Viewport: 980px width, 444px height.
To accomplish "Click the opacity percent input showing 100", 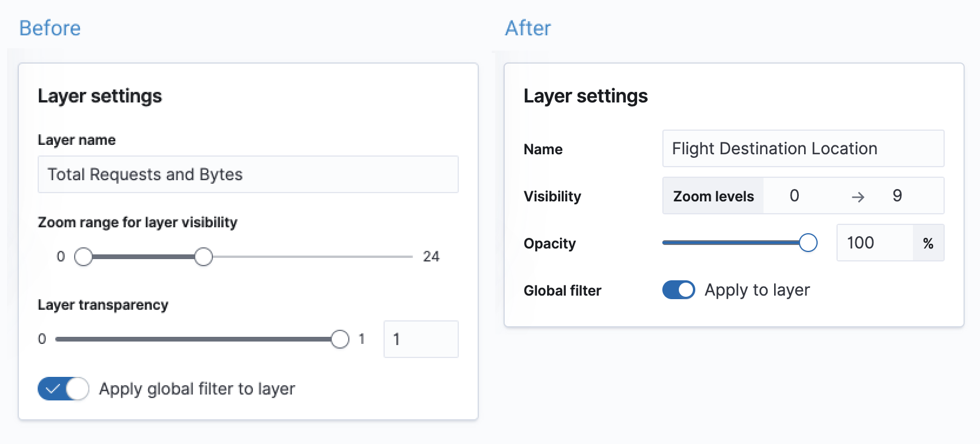I will pyautogui.click(x=874, y=243).
